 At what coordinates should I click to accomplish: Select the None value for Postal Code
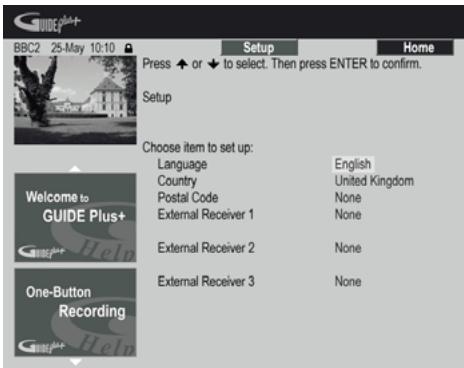(x=348, y=198)
